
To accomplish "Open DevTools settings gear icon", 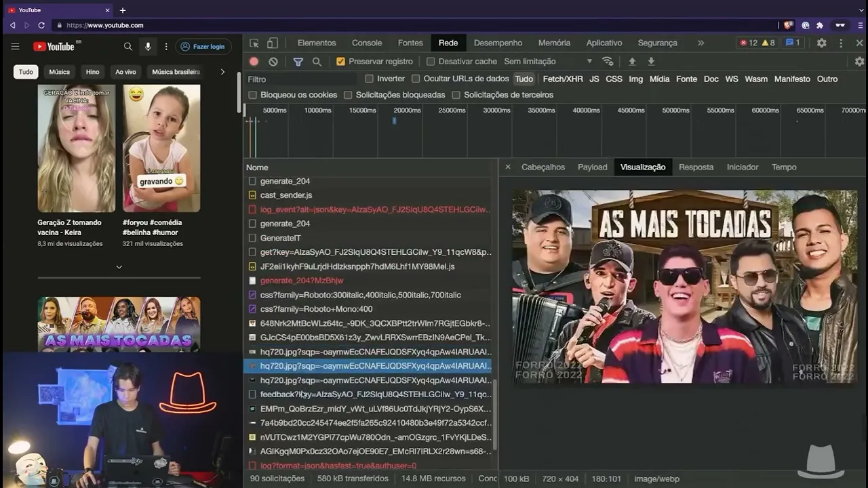I will pos(821,43).
